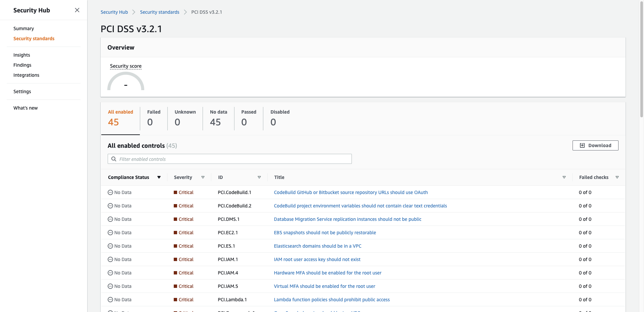Open Security standards in the sidebar
644x312 pixels.
coord(34,39)
